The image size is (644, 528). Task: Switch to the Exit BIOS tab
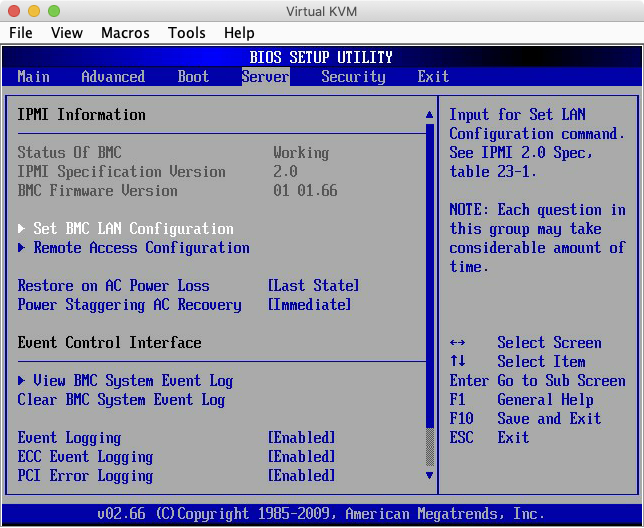point(433,77)
